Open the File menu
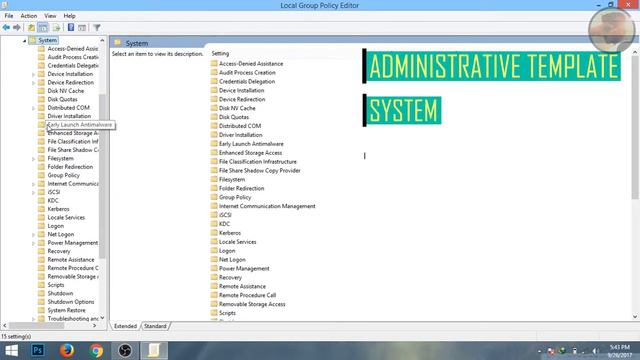 point(9,16)
